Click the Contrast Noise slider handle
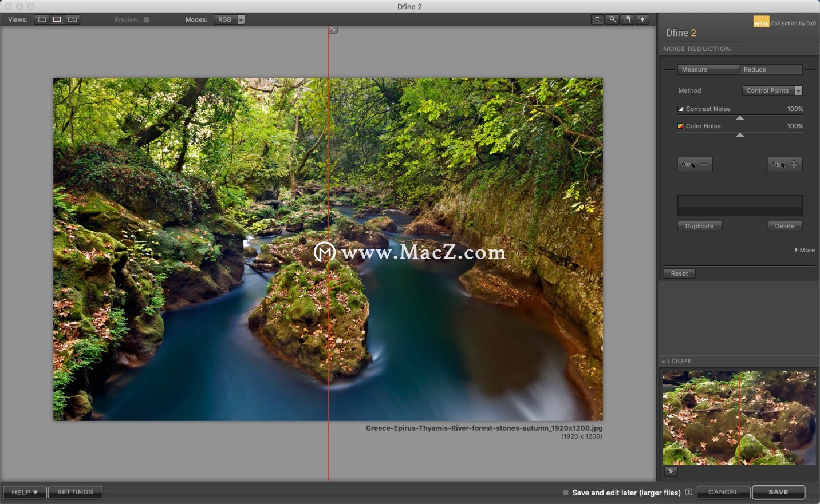 click(740, 118)
